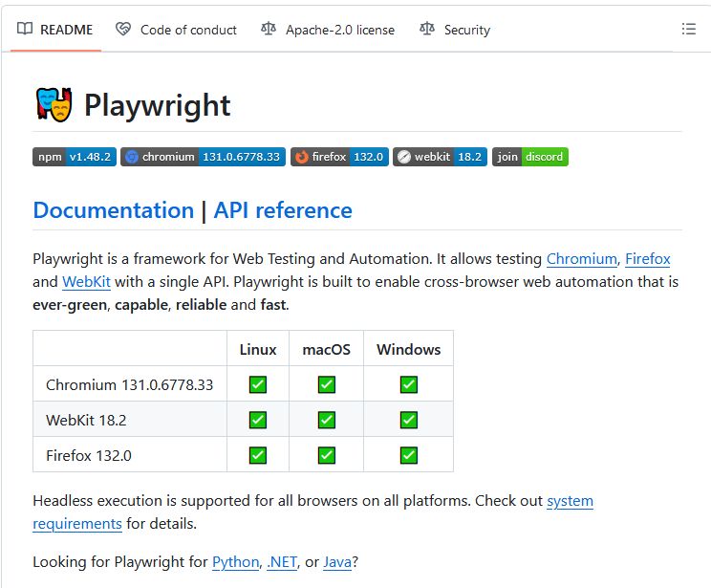Screen dimensions: 711x588
Task: Click the Chromium Linux green checkmark
Action: [258, 384]
